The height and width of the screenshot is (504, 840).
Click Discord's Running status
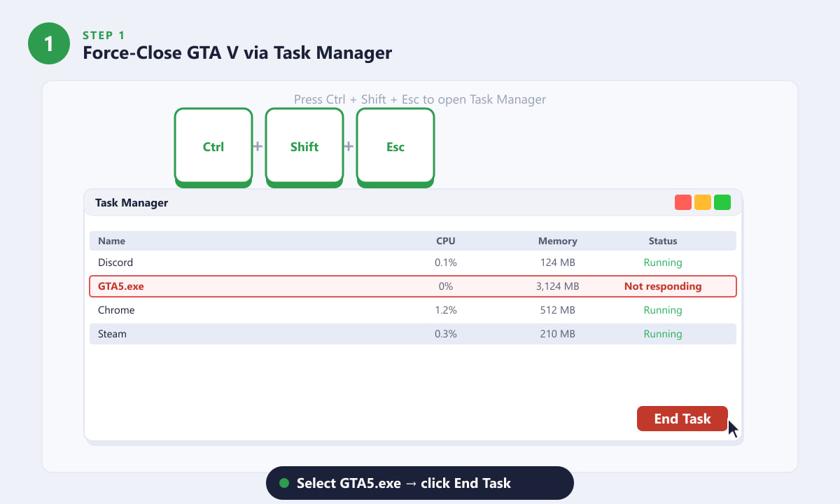[663, 262]
